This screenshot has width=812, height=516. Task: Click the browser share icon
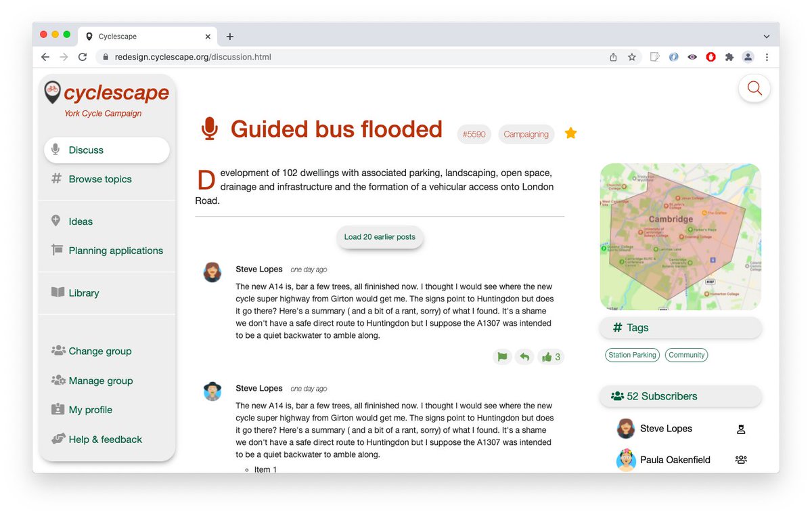pyautogui.click(x=613, y=57)
